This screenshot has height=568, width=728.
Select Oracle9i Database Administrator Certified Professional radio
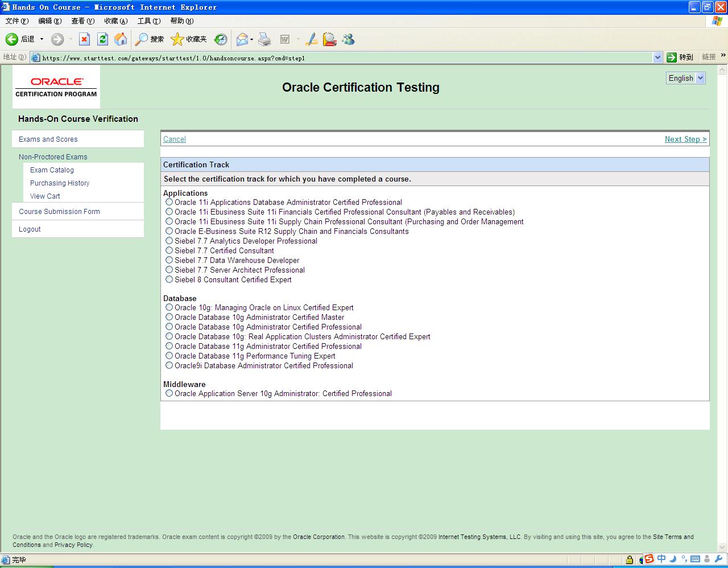coord(169,365)
